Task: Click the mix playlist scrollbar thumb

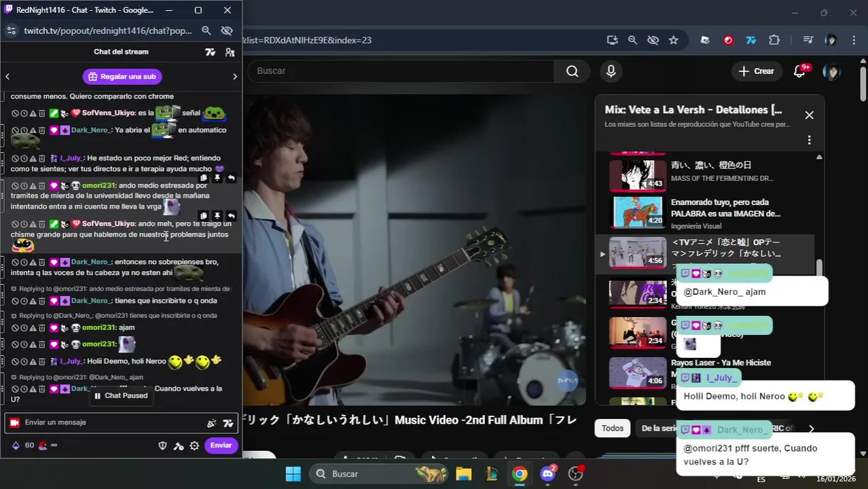Action: pos(819,268)
